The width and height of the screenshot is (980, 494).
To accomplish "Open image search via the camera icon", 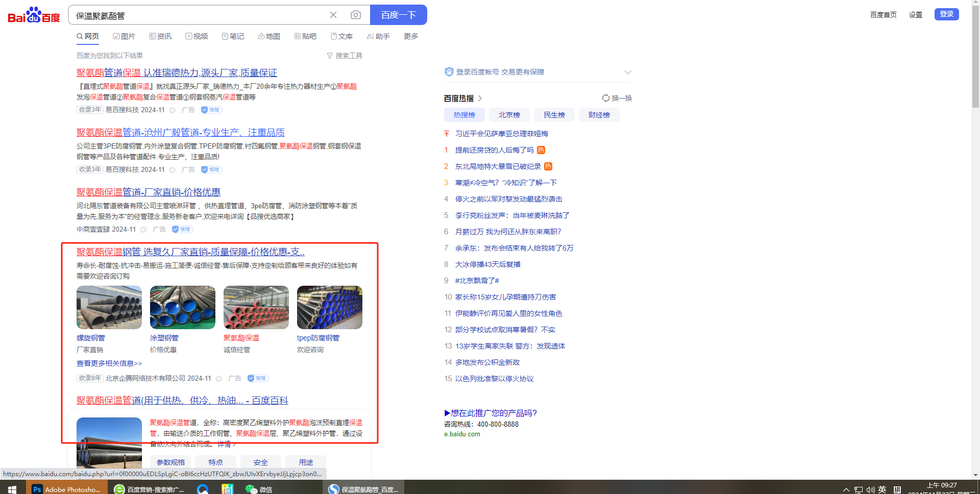I will click(x=356, y=15).
